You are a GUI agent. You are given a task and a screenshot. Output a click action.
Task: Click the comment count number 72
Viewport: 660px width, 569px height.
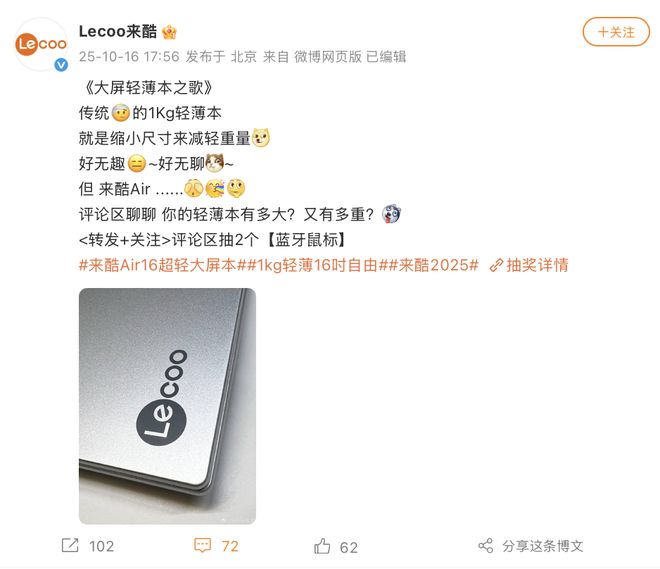tap(230, 546)
